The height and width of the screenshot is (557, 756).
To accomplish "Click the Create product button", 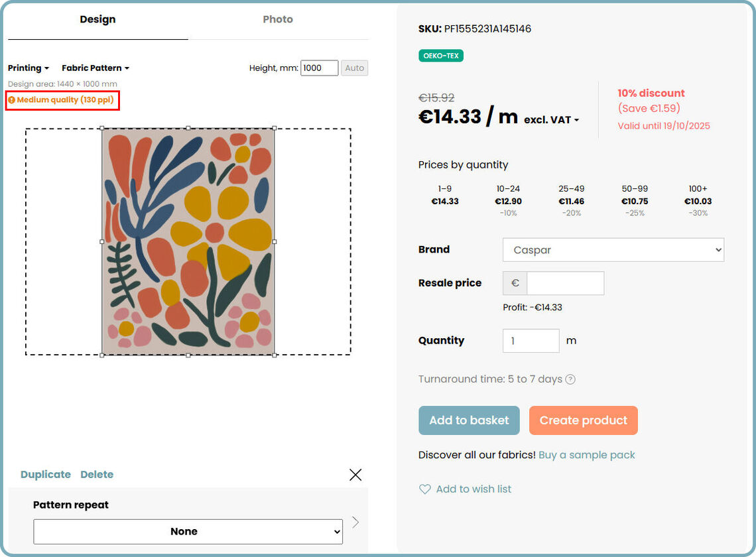I will [x=583, y=420].
